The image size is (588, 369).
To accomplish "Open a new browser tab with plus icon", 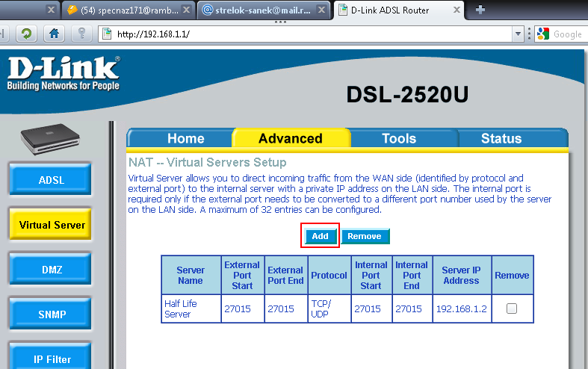I will [x=480, y=10].
